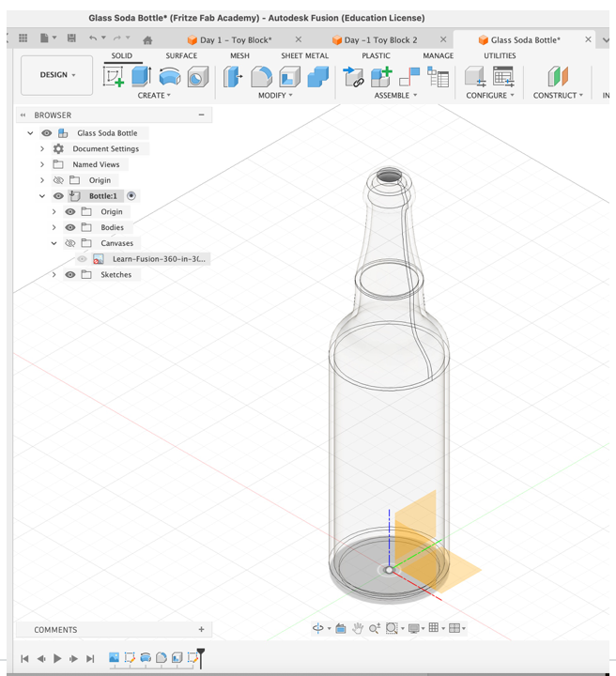This screenshot has height=676, width=616.
Task: Hide the Sketches folder
Action: pyautogui.click(x=69, y=274)
